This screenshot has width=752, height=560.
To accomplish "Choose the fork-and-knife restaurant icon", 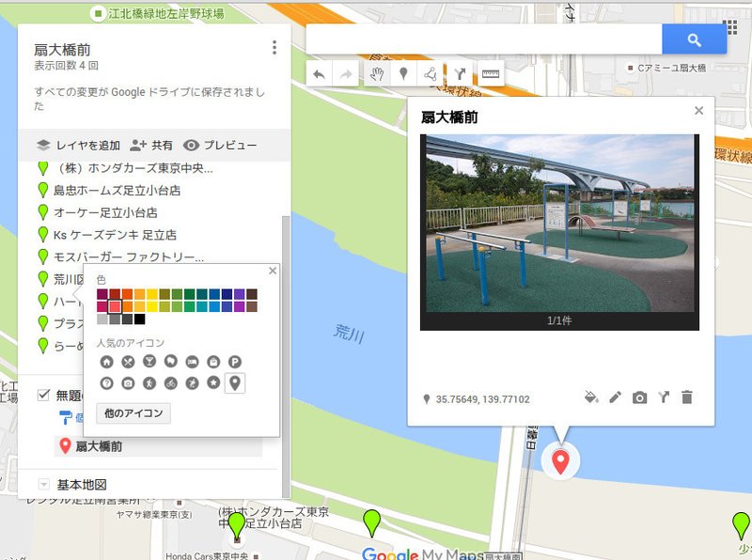I will [x=128, y=362].
